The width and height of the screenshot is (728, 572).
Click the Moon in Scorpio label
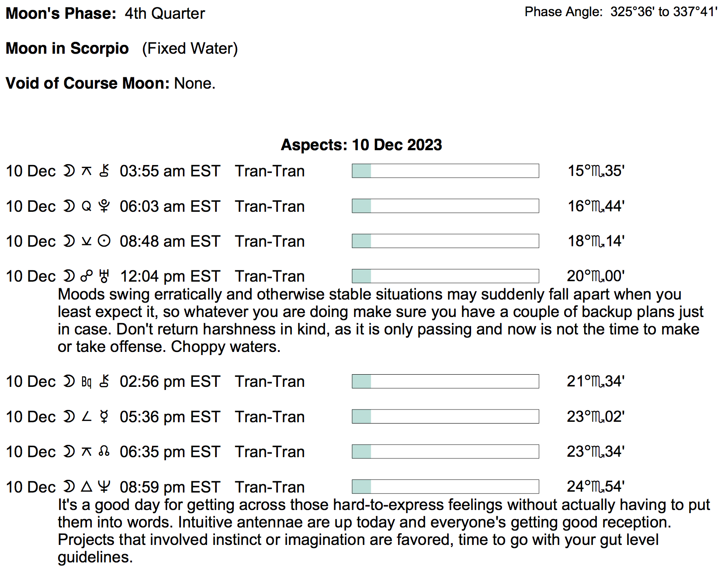67,48
